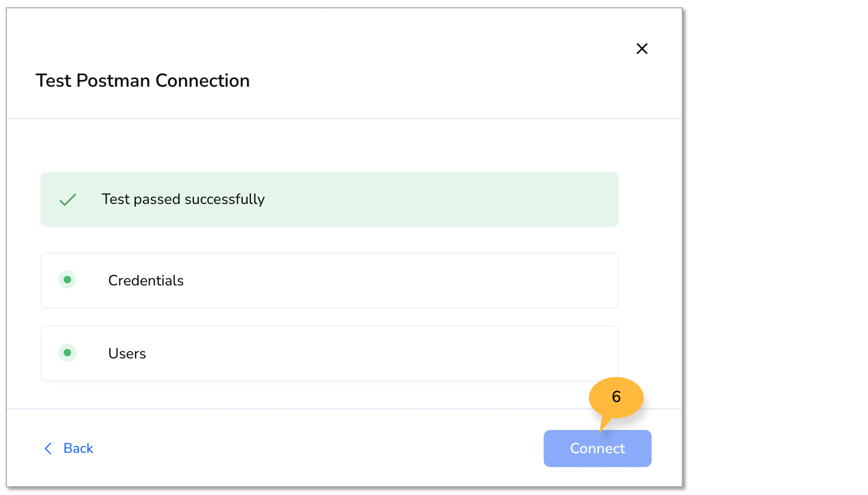The height and width of the screenshot is (495, 868).
Task: Expand the Users result row
Action: tap(329, 353)
